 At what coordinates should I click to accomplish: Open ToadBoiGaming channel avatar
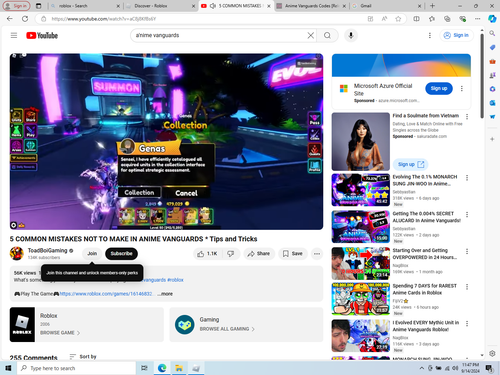[17, 253]
